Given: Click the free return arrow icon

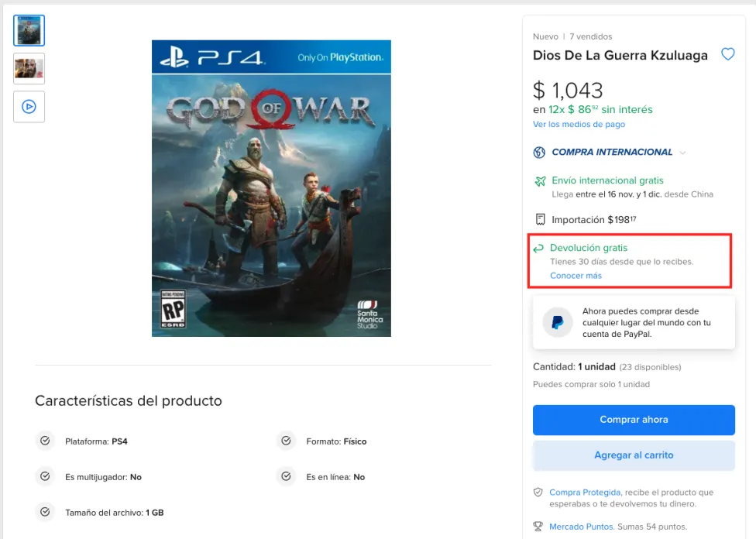Looking at the screenshot, I should pos(538,249).
